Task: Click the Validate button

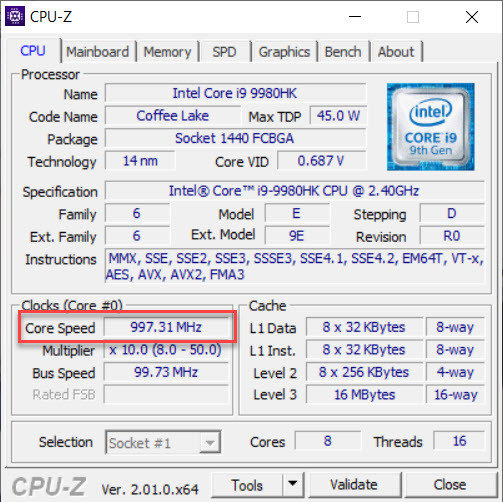Action: point(354,485)
